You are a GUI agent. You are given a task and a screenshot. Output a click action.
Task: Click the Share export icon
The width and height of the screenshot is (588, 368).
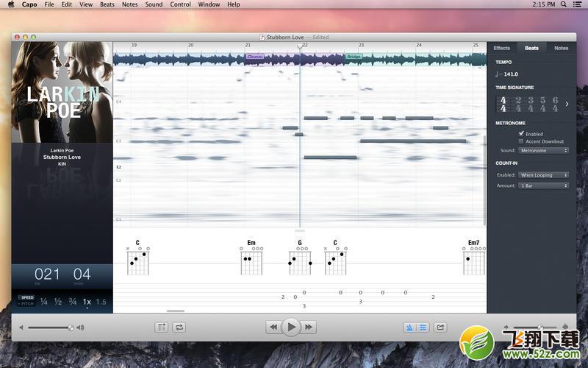click(x=440, y=328)
